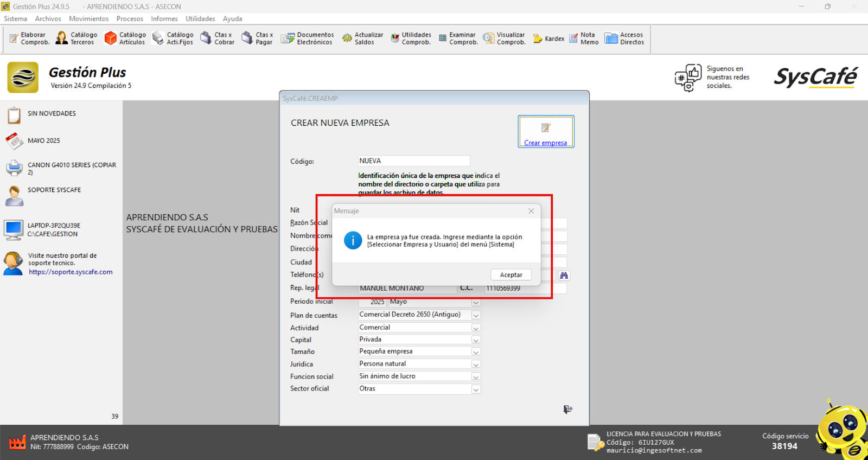The image size is (868, 460).
Task: Click the exit door icon in form
Action: click(567, 410)
